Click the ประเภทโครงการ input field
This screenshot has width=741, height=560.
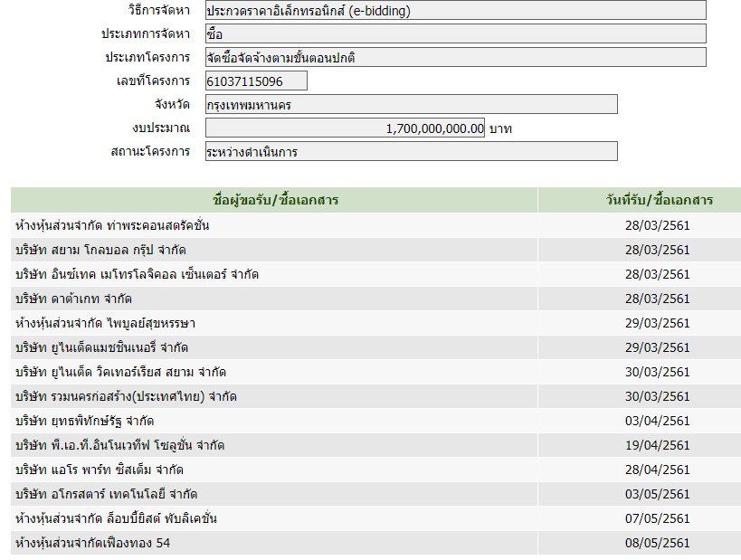click(455, 57)
